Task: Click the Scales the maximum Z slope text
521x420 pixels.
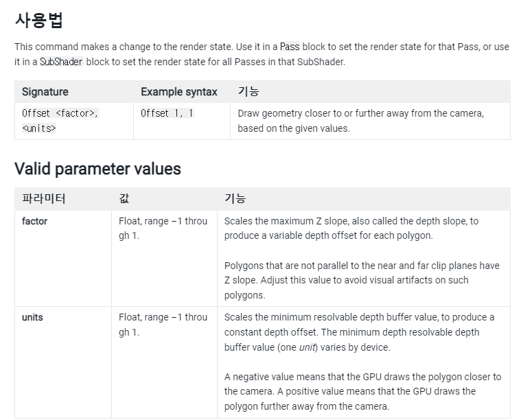Action: [351, 229]
